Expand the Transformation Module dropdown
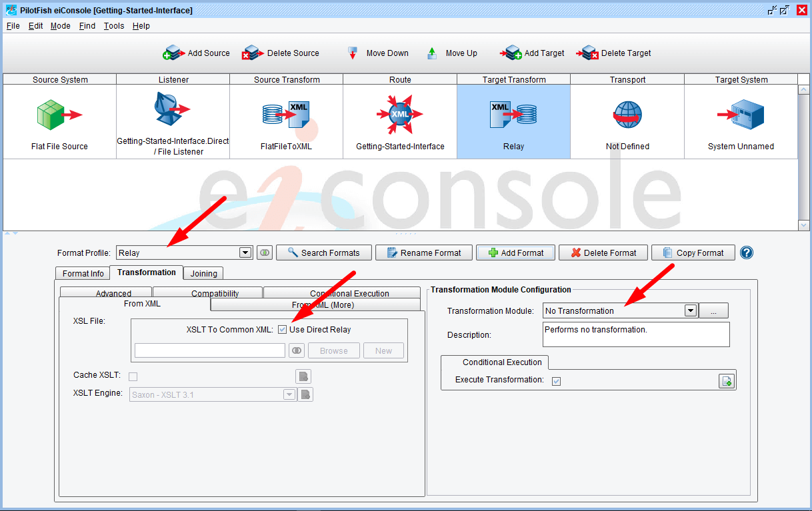Image resolution: width=812 pixels, height=511 pixels. tap(691, 311)
